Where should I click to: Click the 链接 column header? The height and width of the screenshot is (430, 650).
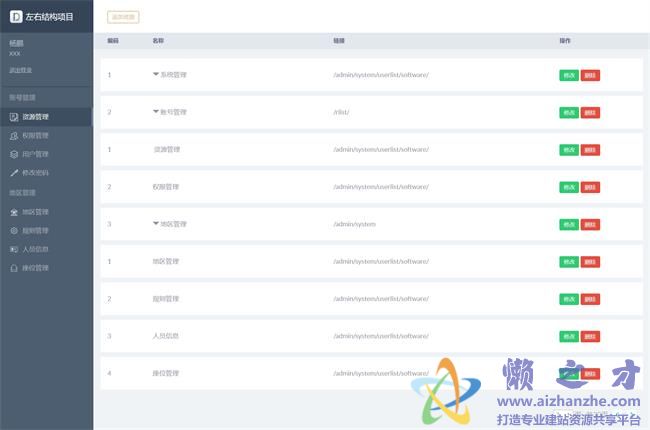(339, 41)
